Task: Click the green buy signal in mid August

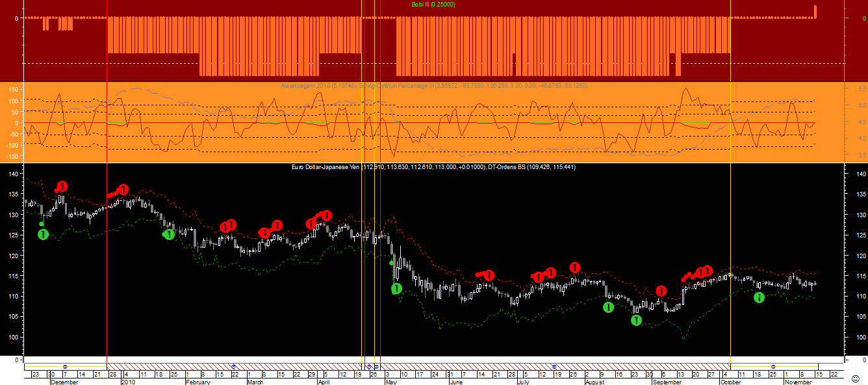Action: coord(608,307)
